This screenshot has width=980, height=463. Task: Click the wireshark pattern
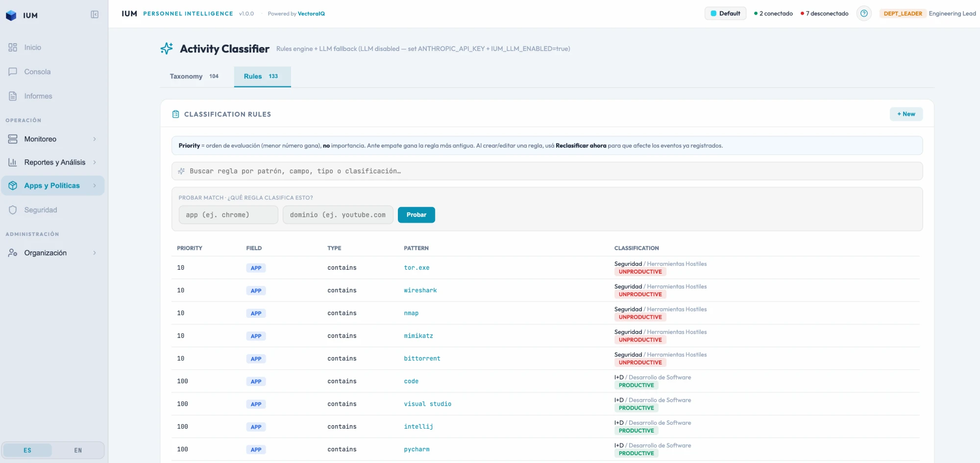click(x=420, y=290)
